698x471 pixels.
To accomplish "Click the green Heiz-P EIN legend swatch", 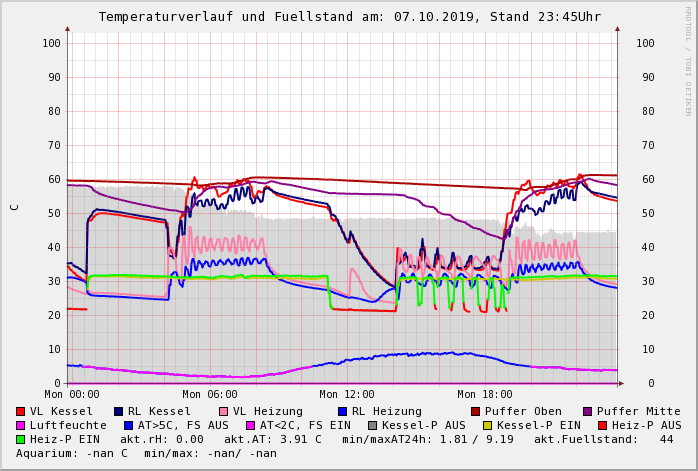I will click(x=21, y=439).
